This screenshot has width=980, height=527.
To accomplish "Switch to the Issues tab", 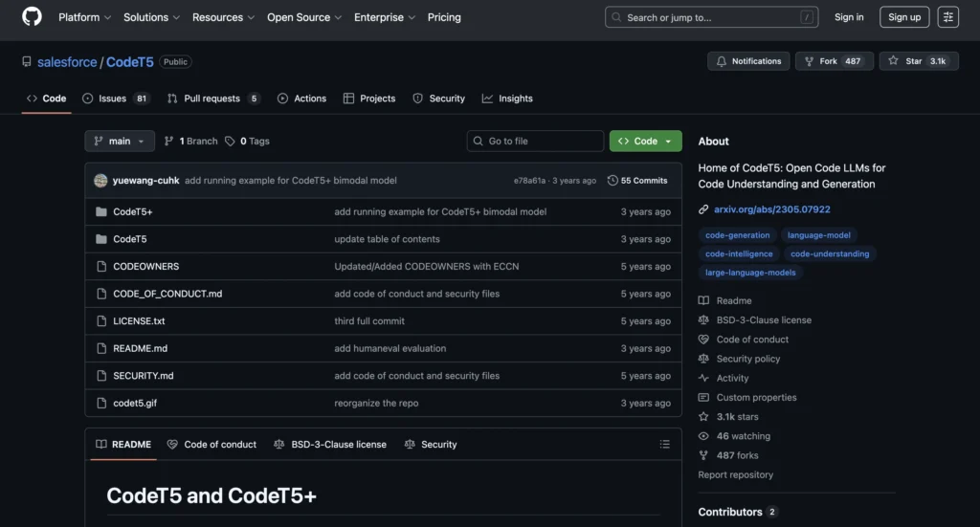I will pos(116,99).
